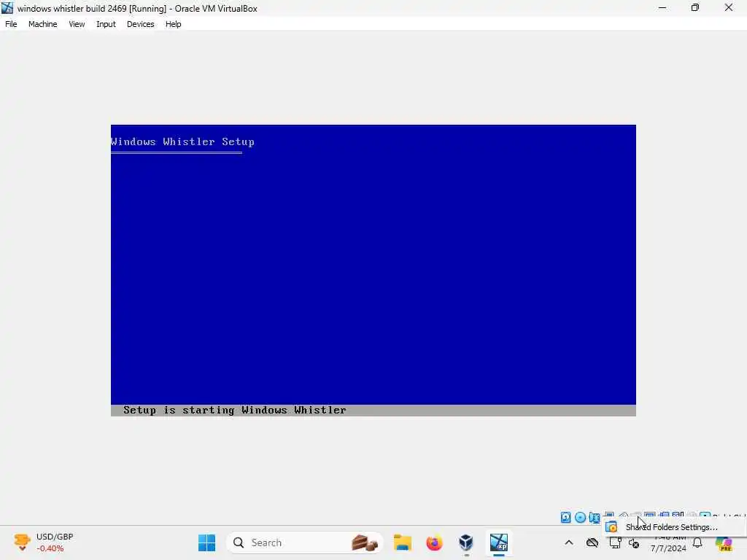Click the VirtualBox window title icon

tap(7, 8)
